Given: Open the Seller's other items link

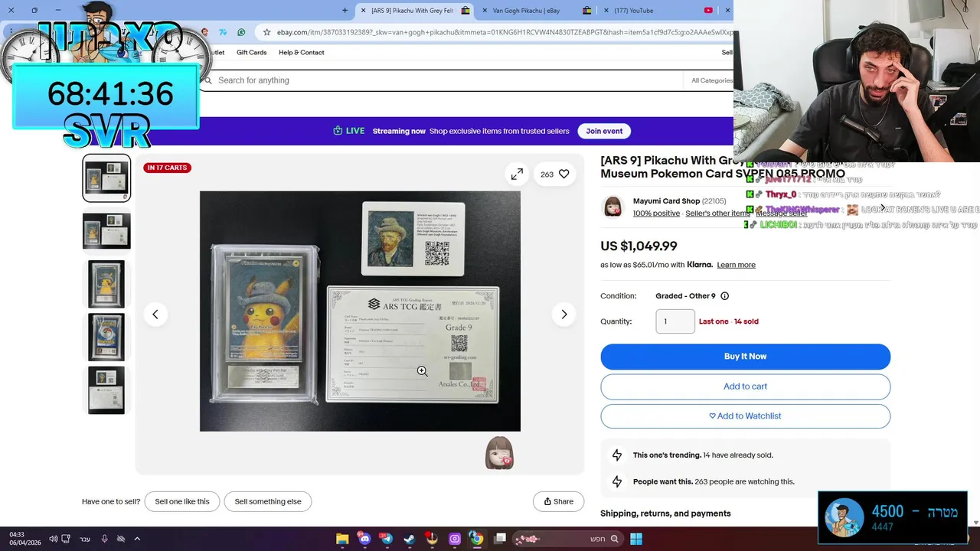Looking at the screenshot, I should tap(717, 214).
